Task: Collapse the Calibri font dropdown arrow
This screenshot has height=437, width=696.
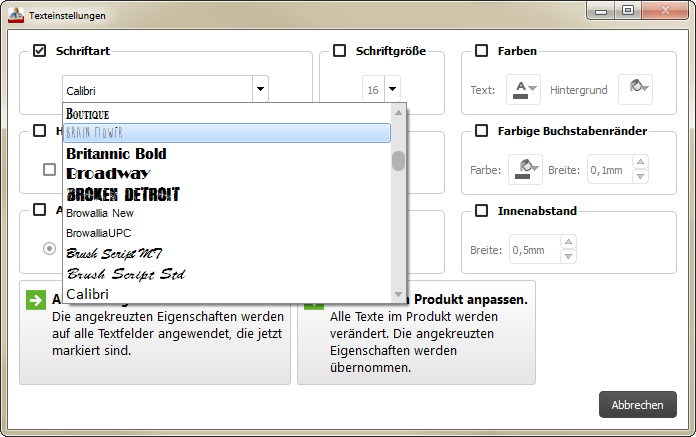Action: [x=261, y=89]
